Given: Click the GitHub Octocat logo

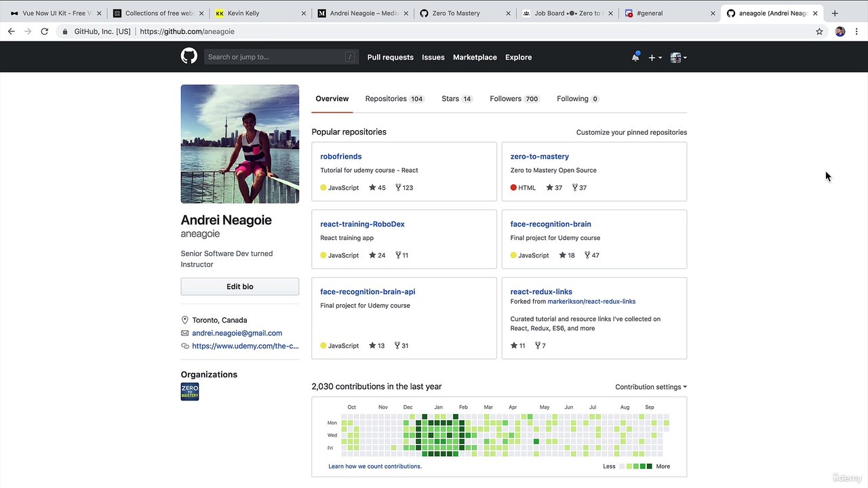Looking at the screenshot, I should click(189, 56).
